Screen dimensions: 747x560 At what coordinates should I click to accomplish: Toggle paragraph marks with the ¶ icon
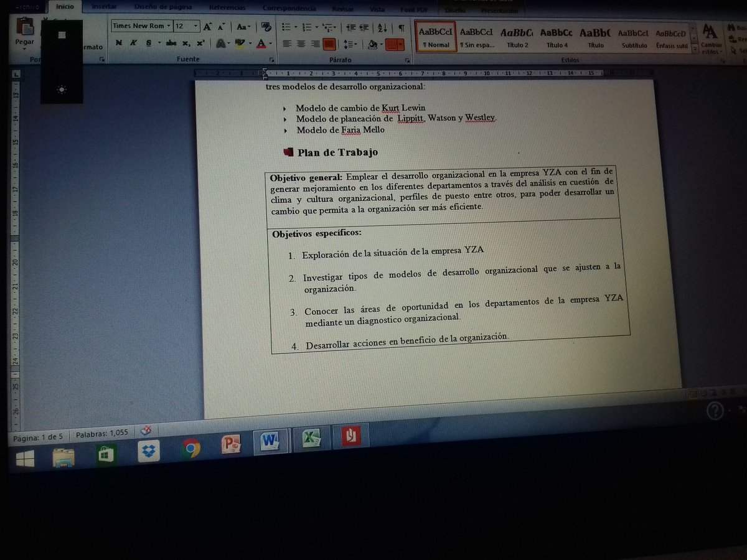tap(402, 28)
